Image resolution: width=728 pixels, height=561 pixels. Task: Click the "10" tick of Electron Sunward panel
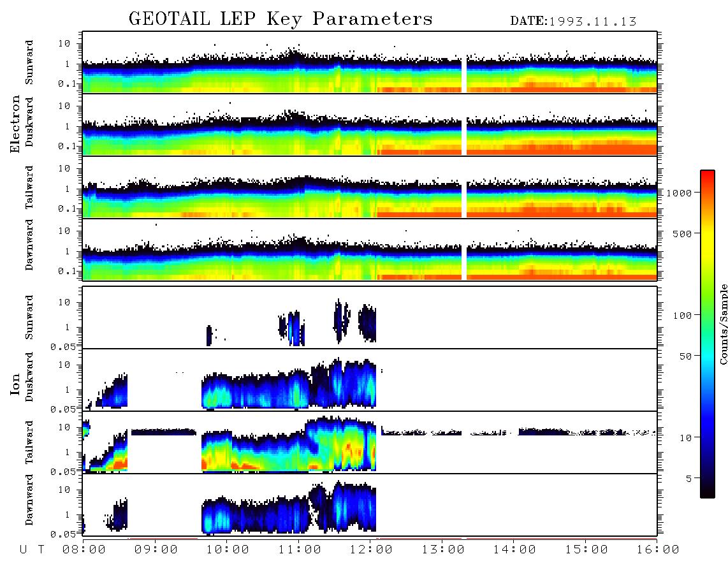point(64,43)
